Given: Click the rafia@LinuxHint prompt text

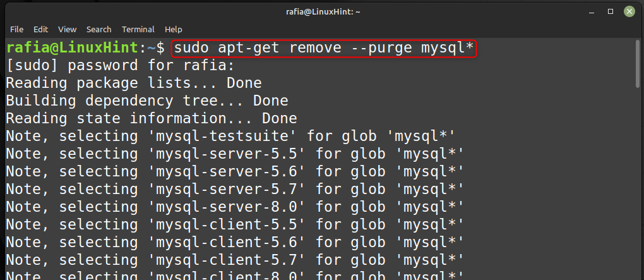Looking at the screenshot, I should 71,48.
